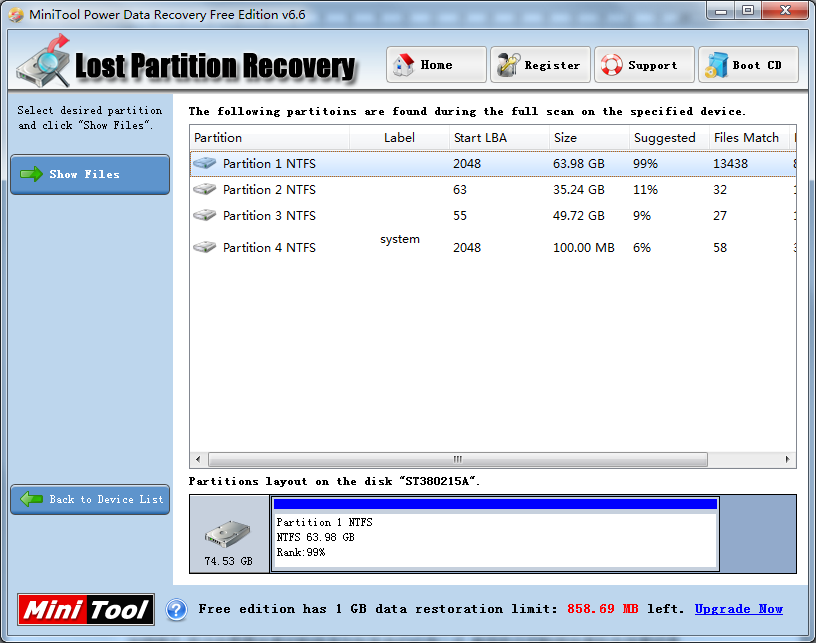Click the MiniTool title bar app icon

pyautogui.click(x=16, y=15)
